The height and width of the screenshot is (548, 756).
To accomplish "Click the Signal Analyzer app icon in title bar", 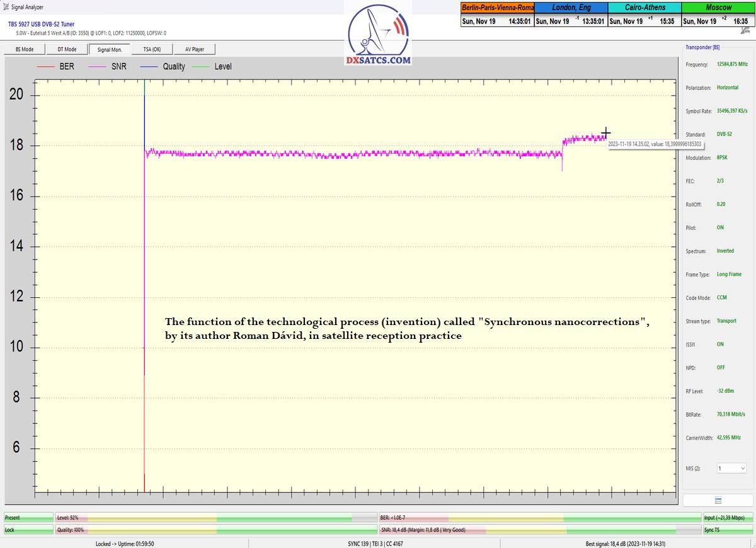I will pyautogui.click(x=6, y=7).
